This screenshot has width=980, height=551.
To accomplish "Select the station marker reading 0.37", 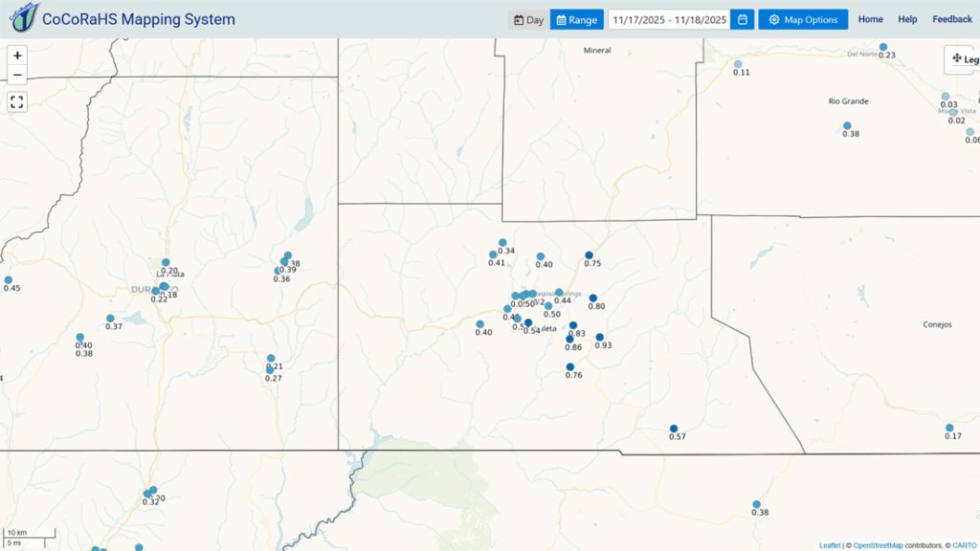I will 110,318.
